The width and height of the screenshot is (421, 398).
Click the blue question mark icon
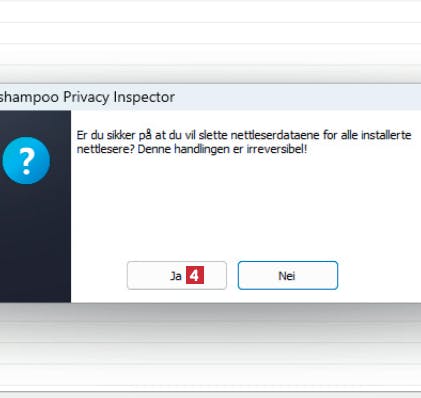pos(26,161)
